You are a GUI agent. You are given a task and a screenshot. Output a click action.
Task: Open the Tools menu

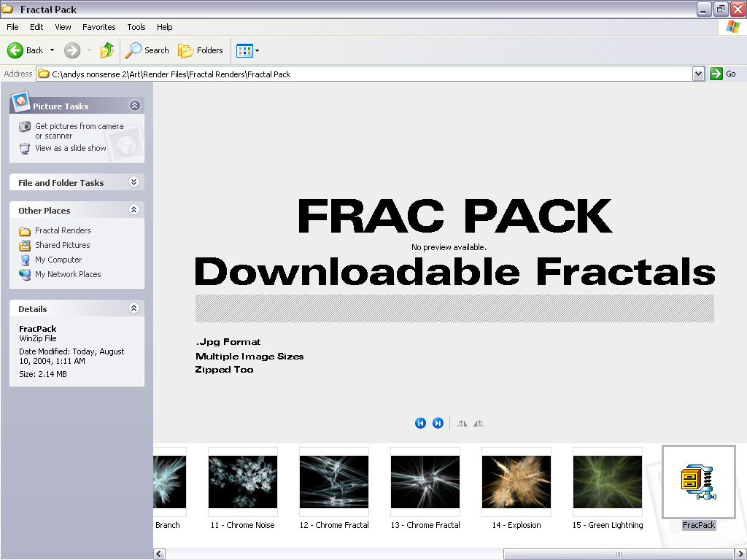click(136, 27)
